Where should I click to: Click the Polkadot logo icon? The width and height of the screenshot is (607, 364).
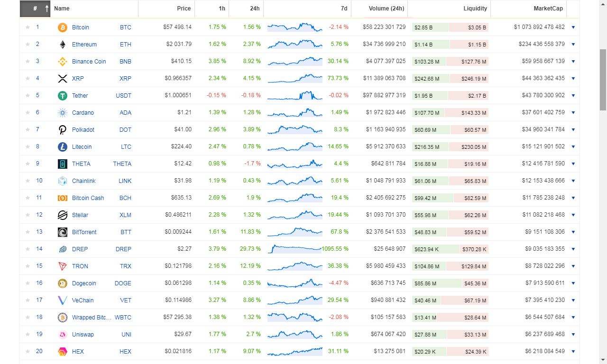pyautogui.click(x=63, y=130)
